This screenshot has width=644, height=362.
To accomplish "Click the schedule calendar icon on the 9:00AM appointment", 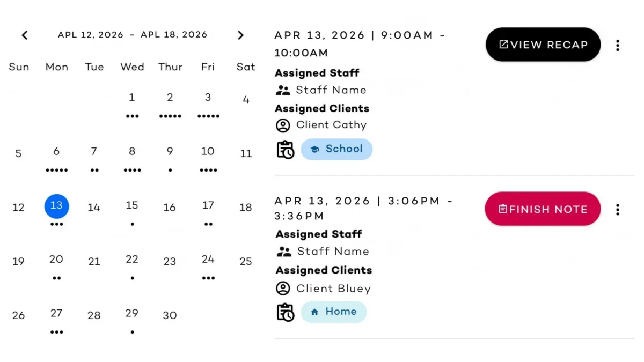I will click(285, 149).
